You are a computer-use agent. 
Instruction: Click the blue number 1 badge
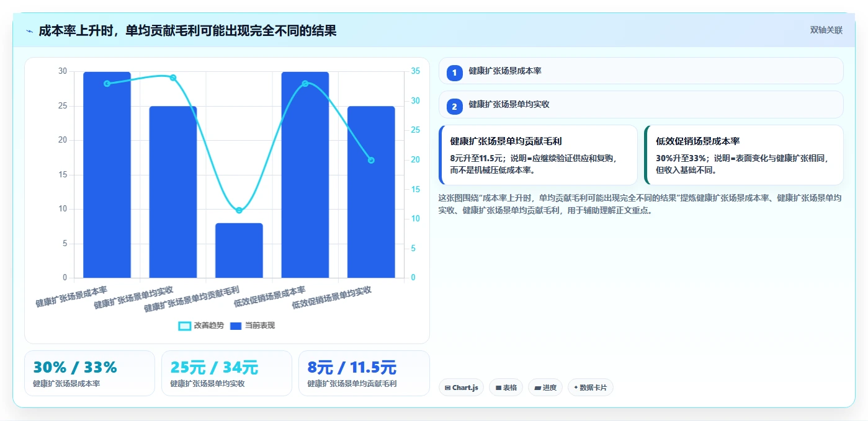click(x=454, y=73)
